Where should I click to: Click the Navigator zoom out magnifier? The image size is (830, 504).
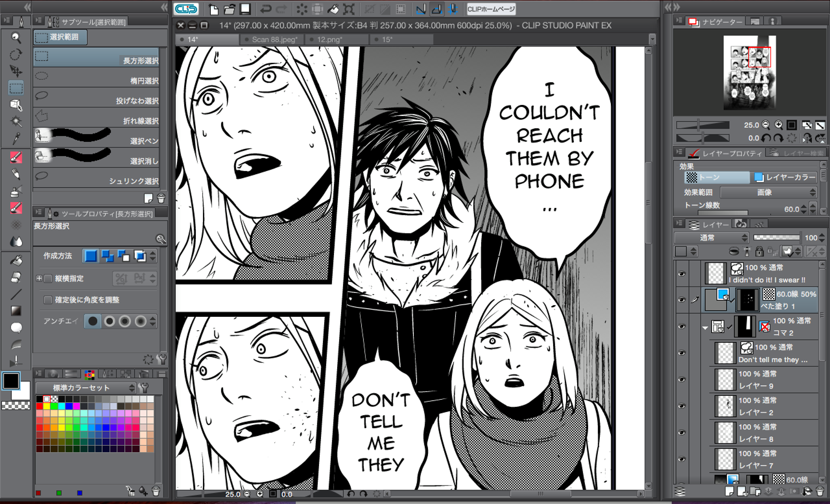tap(766, 125)
